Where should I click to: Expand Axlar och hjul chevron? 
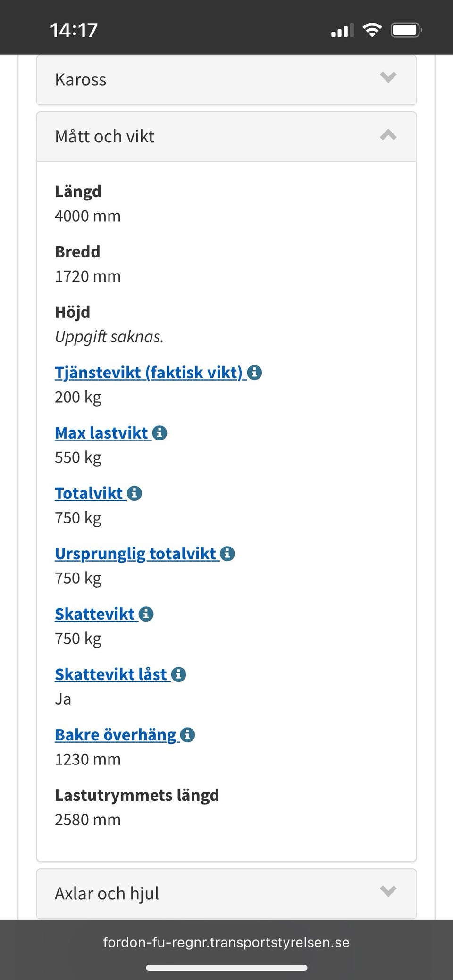tap(388, 891)
